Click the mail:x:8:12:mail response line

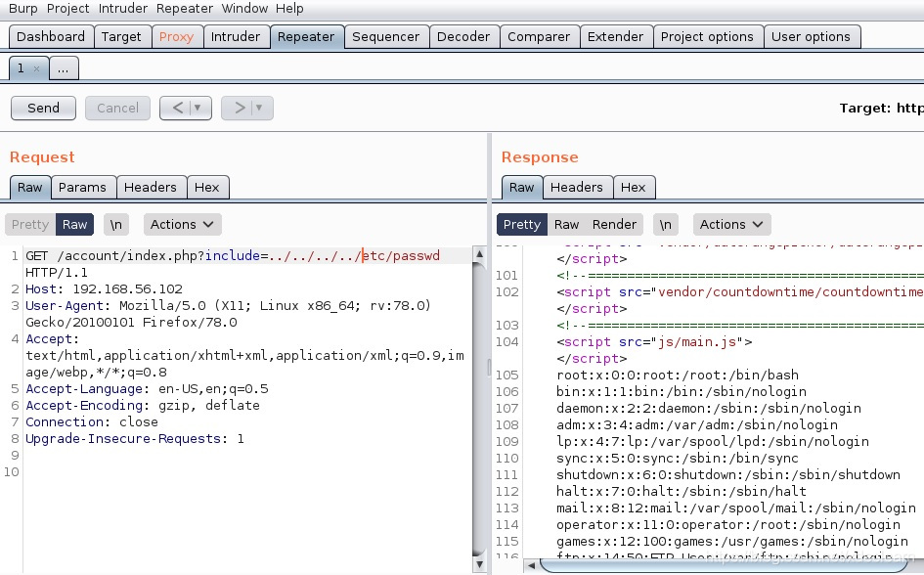pyautogui.click(x=736, y=509)
